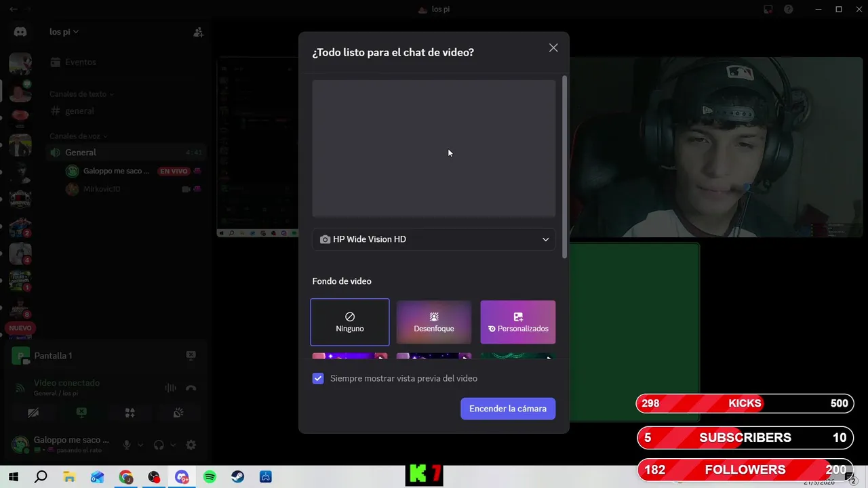Toggle screen sharing button in voice panel
This screenshot has height=488, width=868.
[x=81, y=413]
